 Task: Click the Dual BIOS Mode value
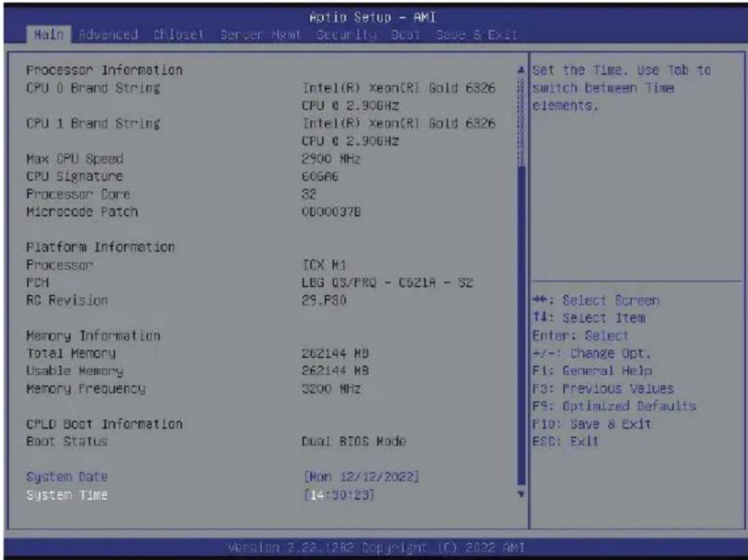pos(354,441)
